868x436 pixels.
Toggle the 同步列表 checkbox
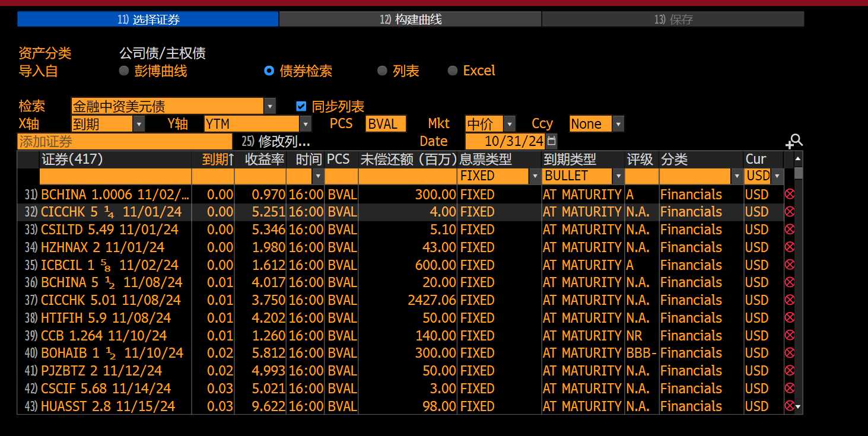point(301,107)
